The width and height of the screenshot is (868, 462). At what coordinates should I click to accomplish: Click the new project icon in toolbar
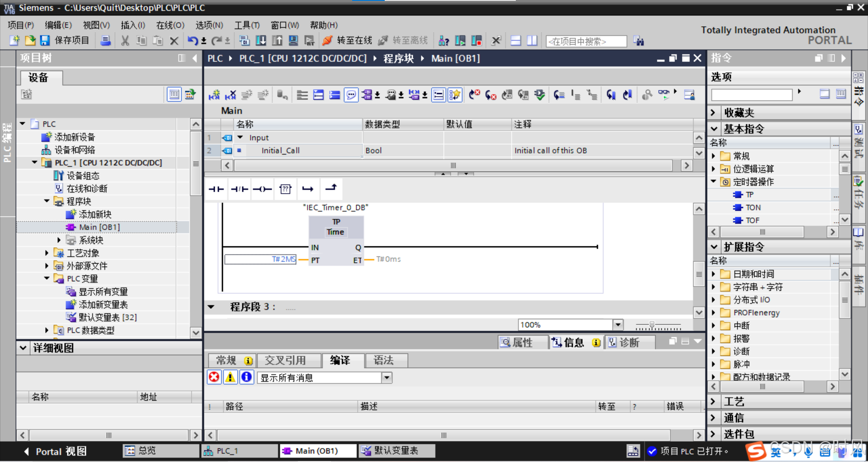click(14, 41)
